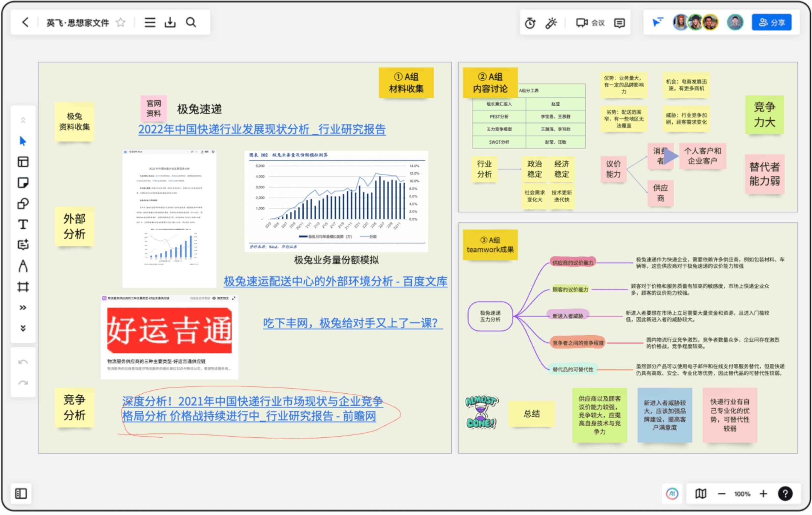Select the 极兔业务量份额模拟 chart image
This screenshot has height=515, width=812.
[336, 201]
